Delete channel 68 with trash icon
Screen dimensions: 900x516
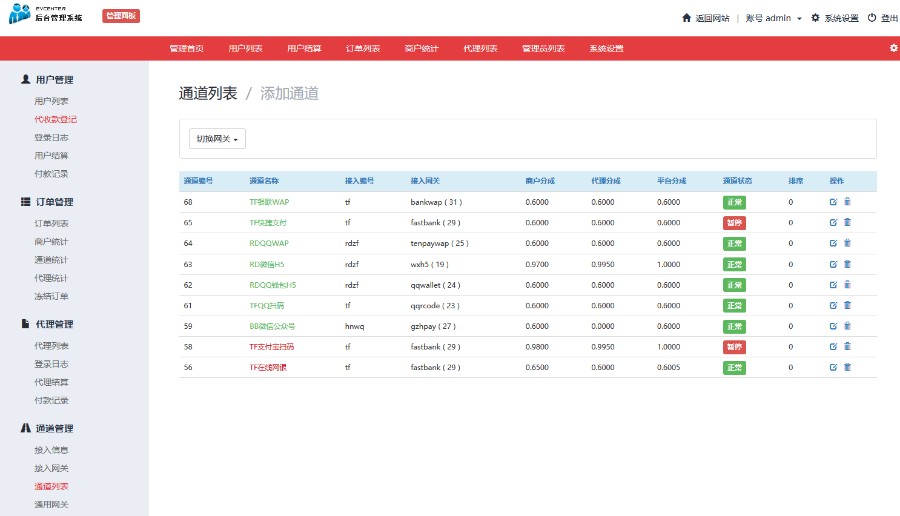click(847, 202)
